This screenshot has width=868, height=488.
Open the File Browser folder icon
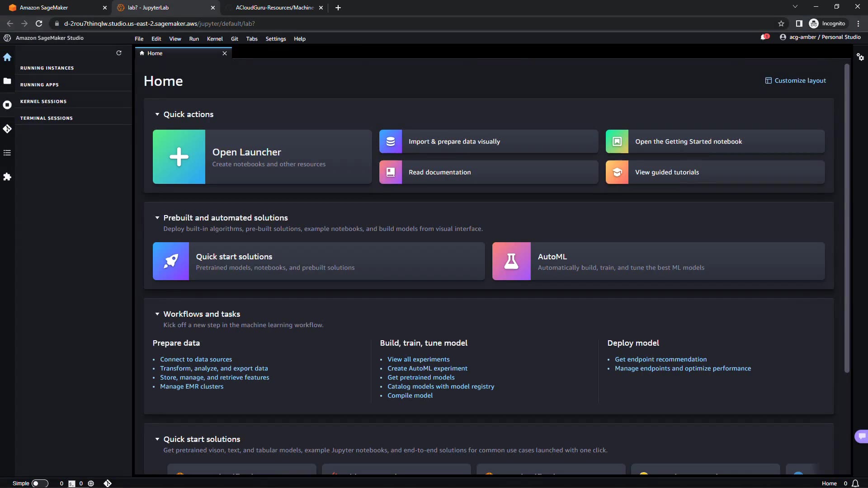(7, 81)
